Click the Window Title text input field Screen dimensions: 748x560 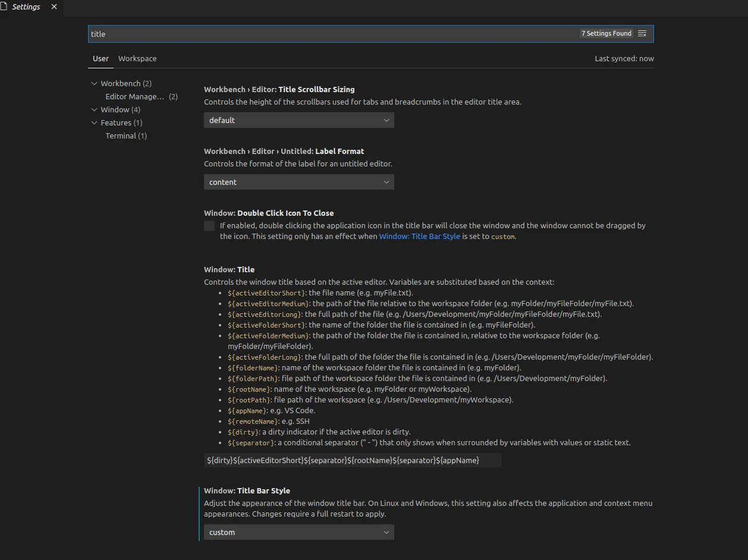352,460
